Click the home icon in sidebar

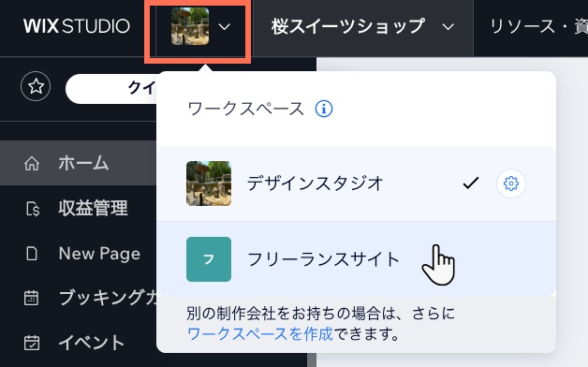[x=32, y=164]
